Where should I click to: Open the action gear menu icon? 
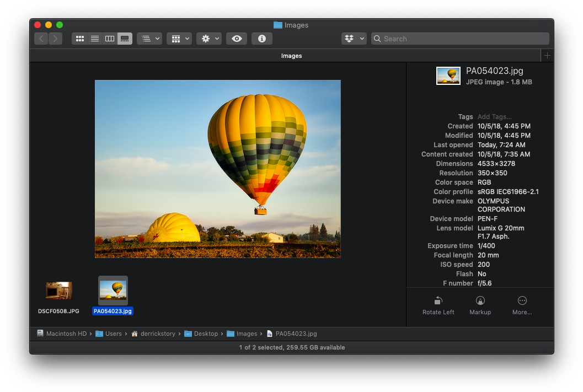206,39
